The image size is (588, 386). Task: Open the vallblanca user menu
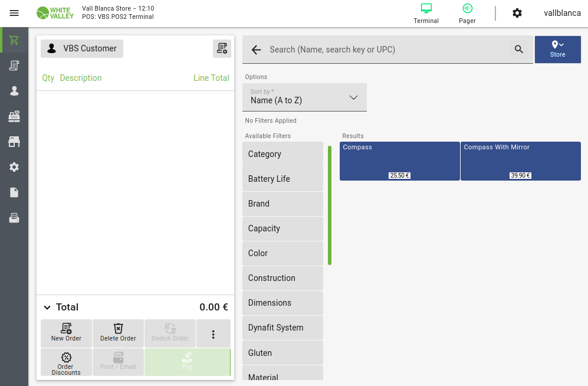[x=562, y=13]
